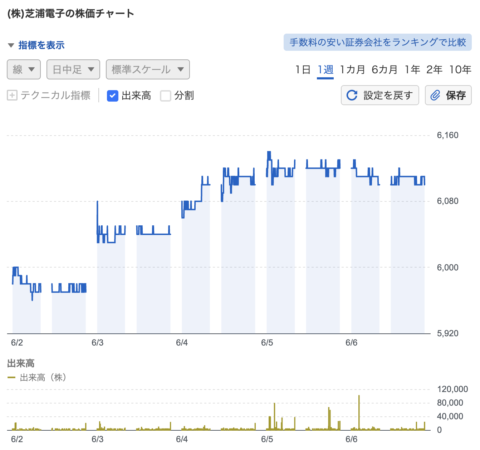
Task: Toggle the 出来高 checkbox off
Action: [112, 96]
